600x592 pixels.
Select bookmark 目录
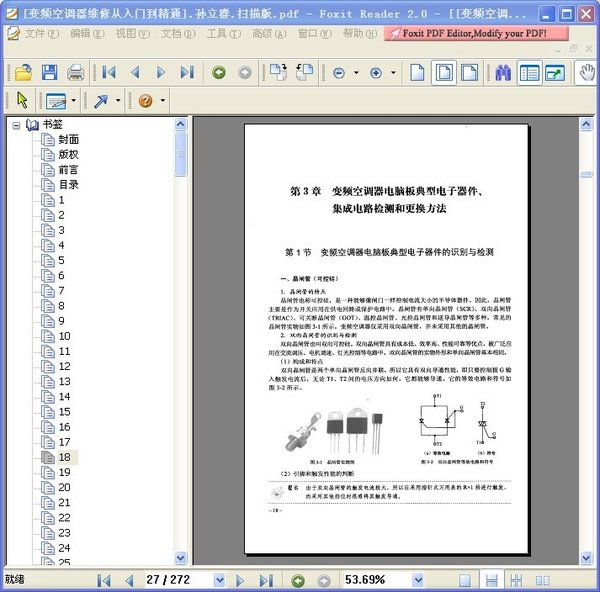pos(68,185)
